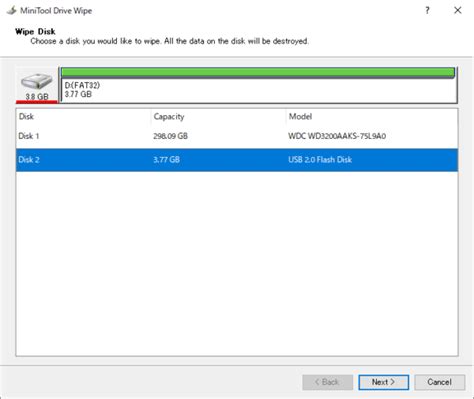Screen dimensions: 474x399
Task: Click the WDC WD3200AAKS-75L9A0 model cell
Action: (x=337, y=136)
